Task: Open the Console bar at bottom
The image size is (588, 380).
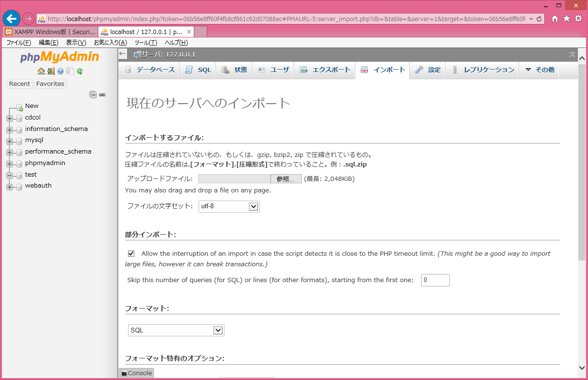Action: point(137,373)
